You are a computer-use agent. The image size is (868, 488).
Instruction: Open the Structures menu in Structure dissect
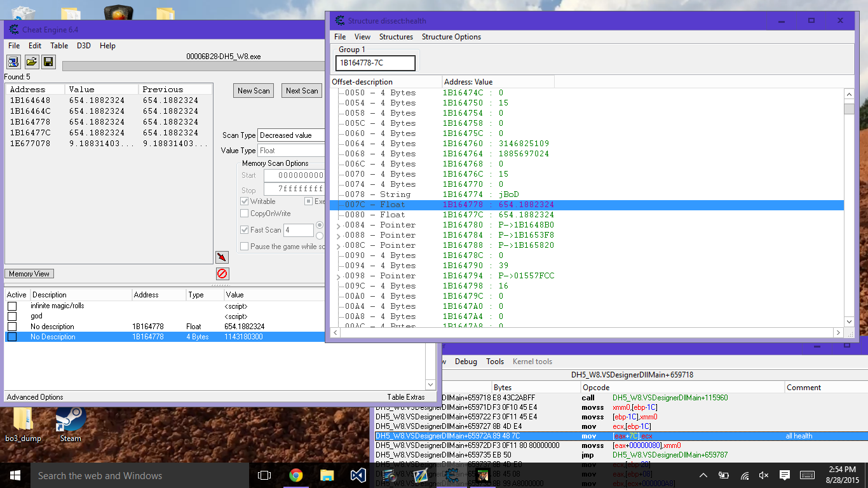396,37
